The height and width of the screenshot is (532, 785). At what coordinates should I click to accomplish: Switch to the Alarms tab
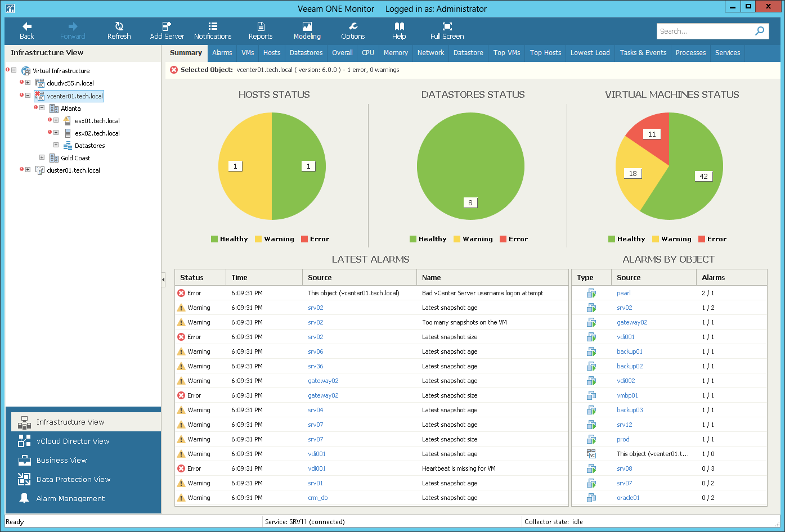click(x=222, y=53)
